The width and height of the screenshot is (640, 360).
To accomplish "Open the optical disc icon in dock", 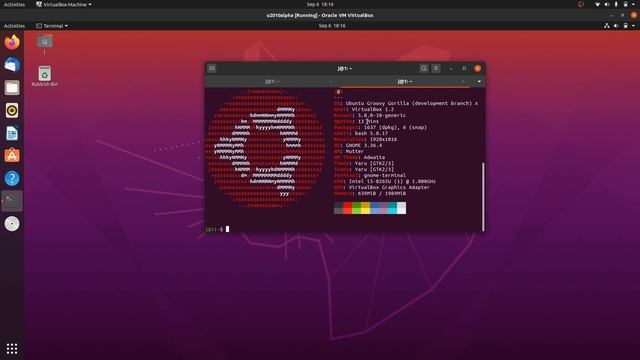I will pos(12,224).
